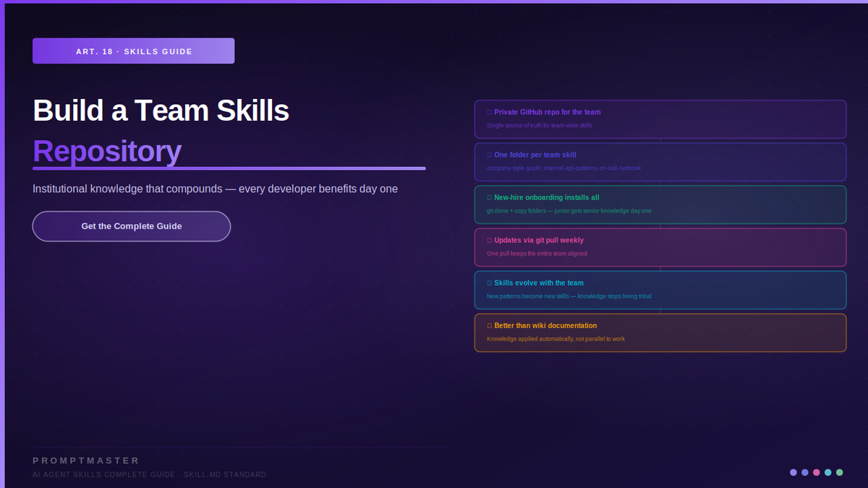Click the 'git clone + copy folders' description line
Viewport: 868px width, 488px height.
coord(569,210)
